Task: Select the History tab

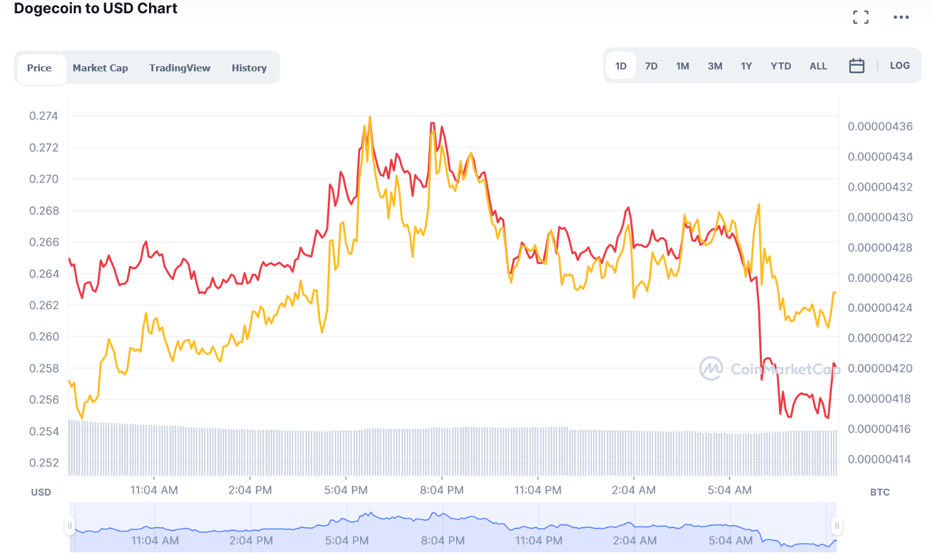Action: coord(249,68)
